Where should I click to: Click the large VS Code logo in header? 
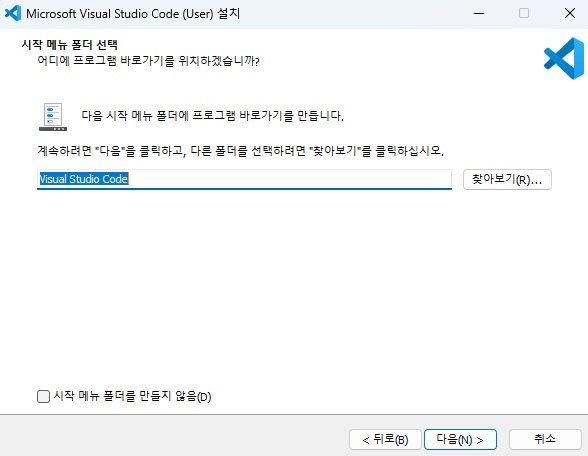(564, 58)
